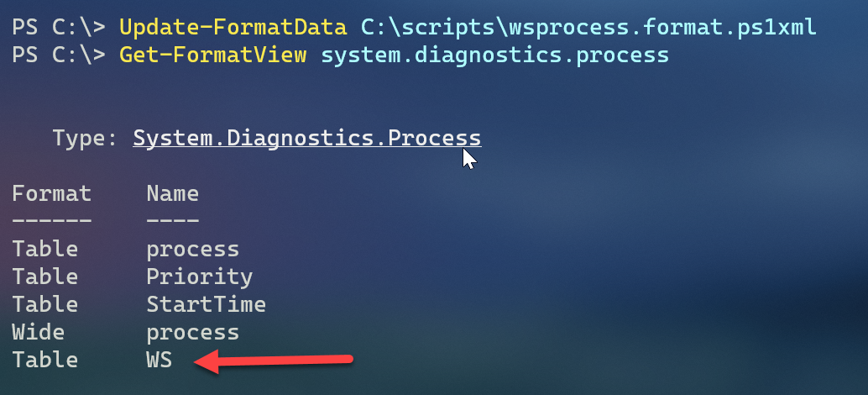Click the second PS C:\> prompt

point(59,55)
